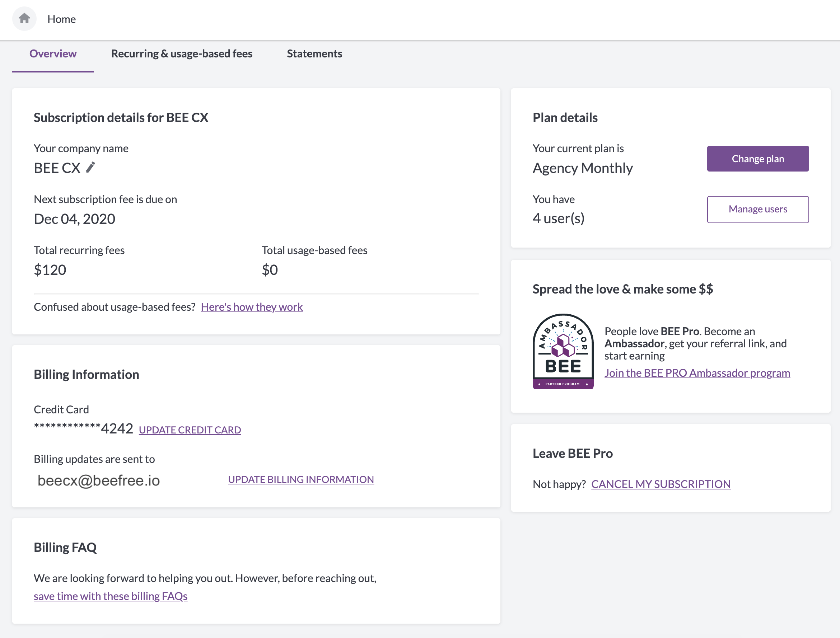Open Manage users
This screenshot has height=638, width=840.
point(757,209)
